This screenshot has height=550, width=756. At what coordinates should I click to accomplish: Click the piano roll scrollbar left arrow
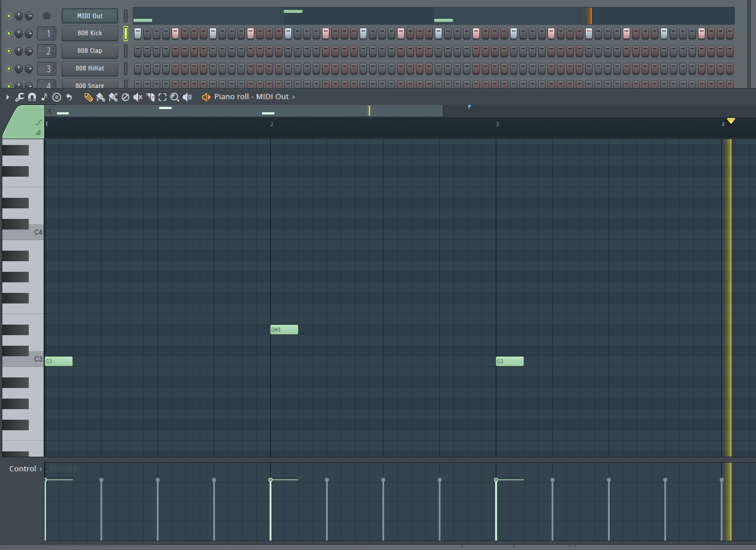[x=51, y=110]
